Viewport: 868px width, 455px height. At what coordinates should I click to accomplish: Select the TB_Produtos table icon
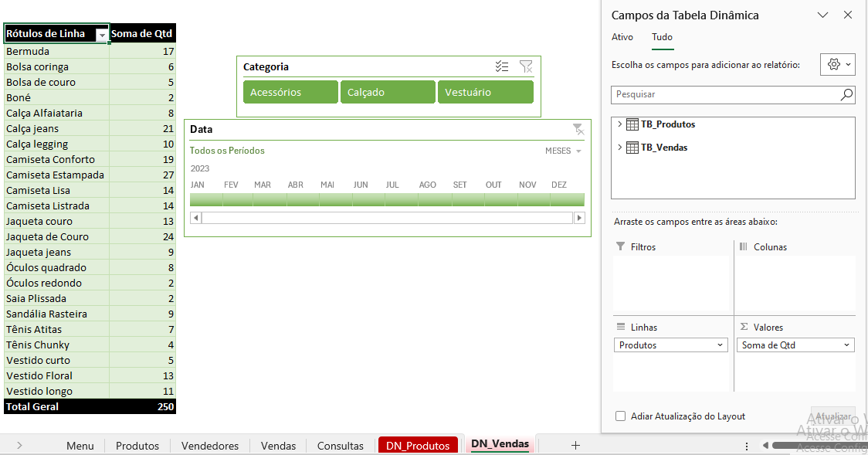click(x=632, y=124)
